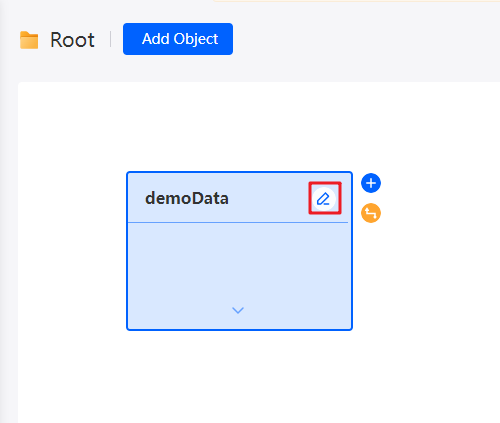Click blank canvas area below demoData card
The height and width of the screenshot is (423, 500).
point(239,377)
